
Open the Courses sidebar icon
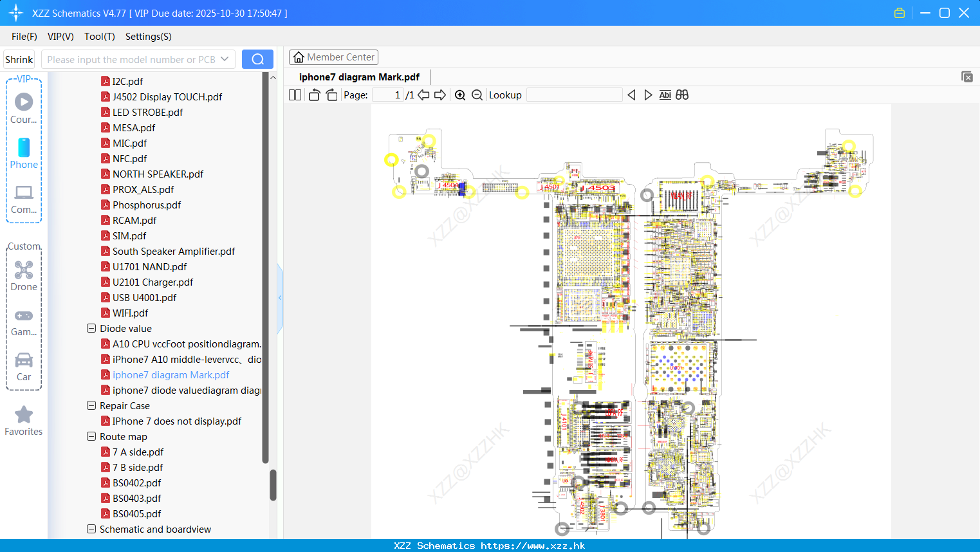[x=24, y=102]
